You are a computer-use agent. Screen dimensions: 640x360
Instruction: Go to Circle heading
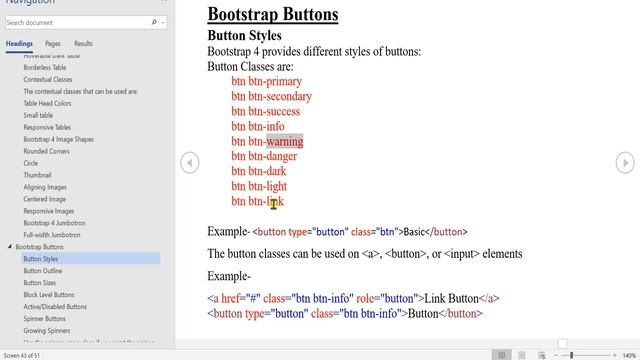[x=31, y=163]
